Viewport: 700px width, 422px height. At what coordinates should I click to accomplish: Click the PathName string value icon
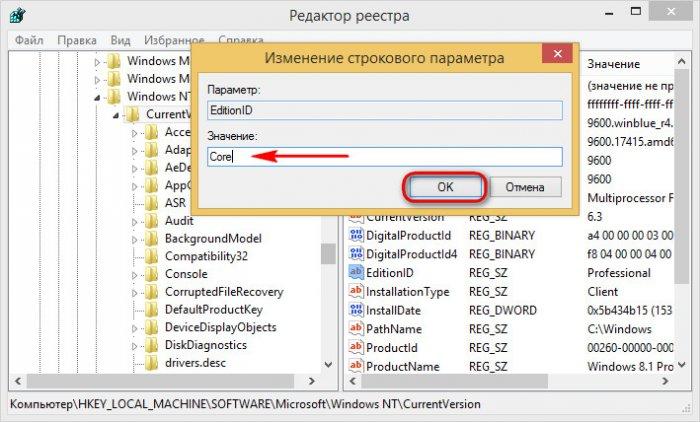coord(356,329)
